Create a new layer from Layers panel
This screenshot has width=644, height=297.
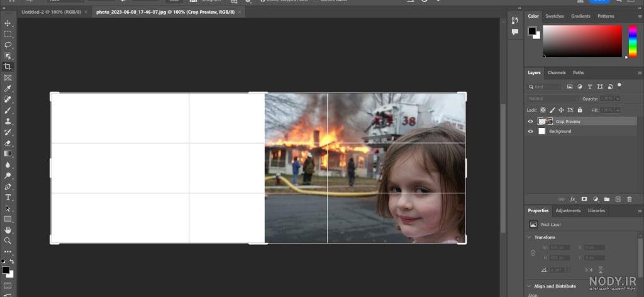pyautogui.click(x=618, y=199)
